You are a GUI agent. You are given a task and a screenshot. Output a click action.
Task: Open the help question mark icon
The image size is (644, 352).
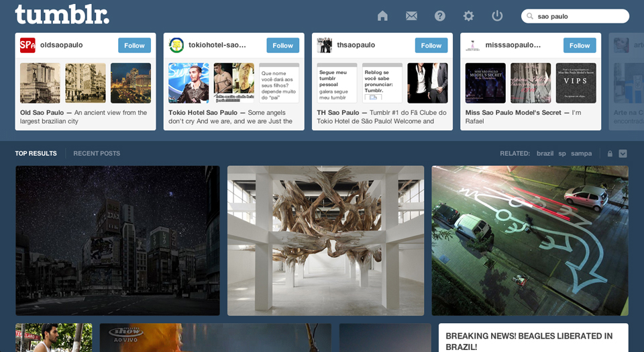pos(440,16)
